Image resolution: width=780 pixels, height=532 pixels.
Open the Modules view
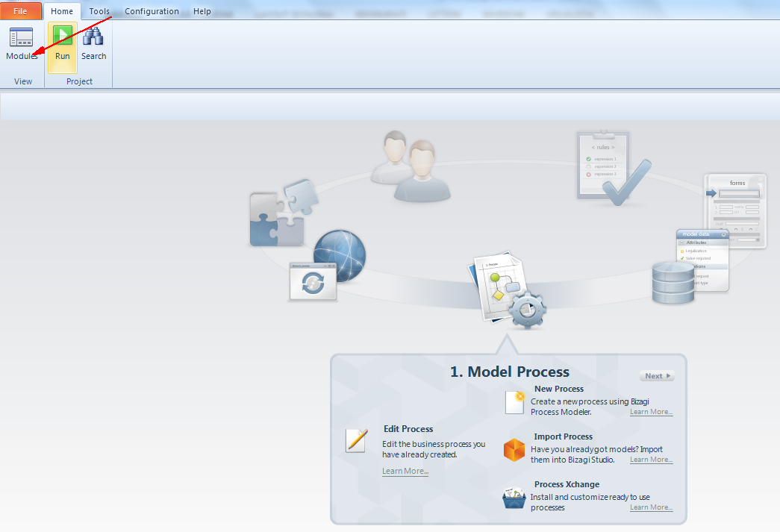click(22, 44)
